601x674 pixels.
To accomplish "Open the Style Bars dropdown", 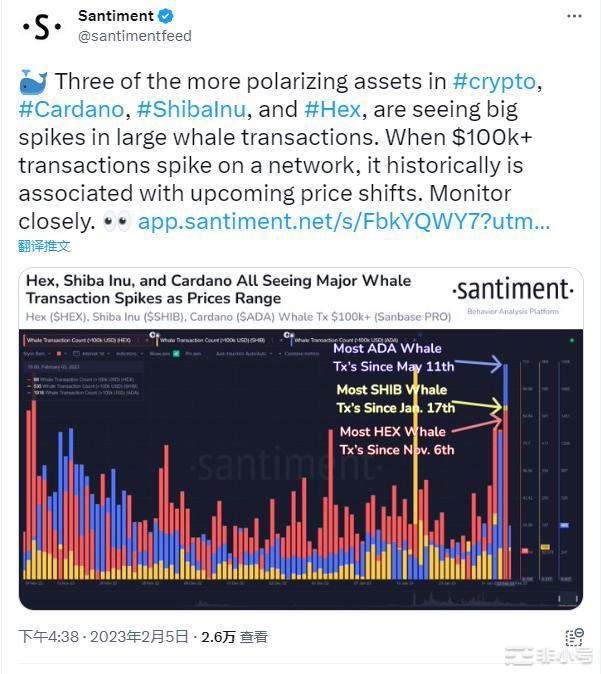I will (37, 354).
